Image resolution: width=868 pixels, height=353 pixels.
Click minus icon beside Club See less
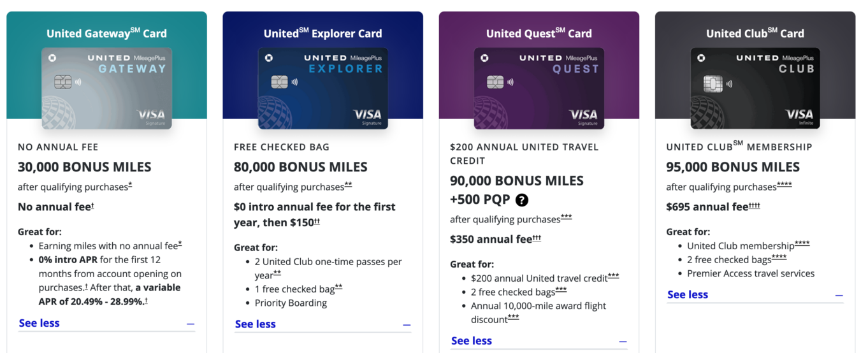click(839, 296)
